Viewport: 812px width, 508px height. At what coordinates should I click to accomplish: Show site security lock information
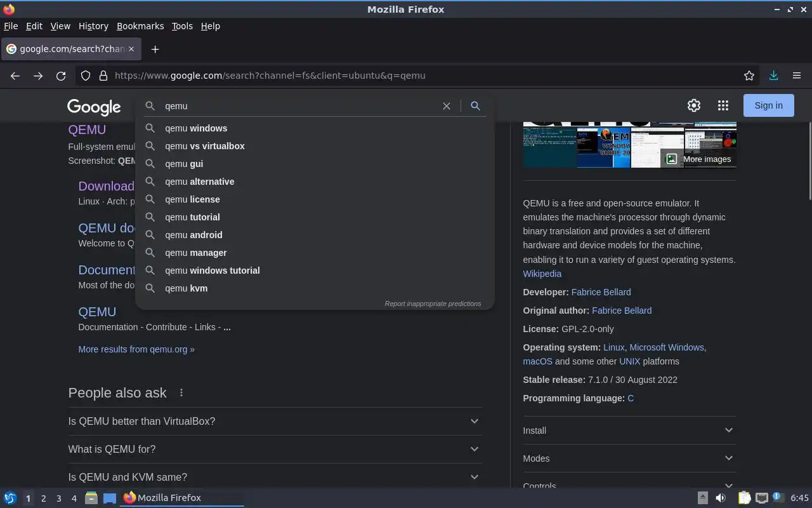[103, 76]
